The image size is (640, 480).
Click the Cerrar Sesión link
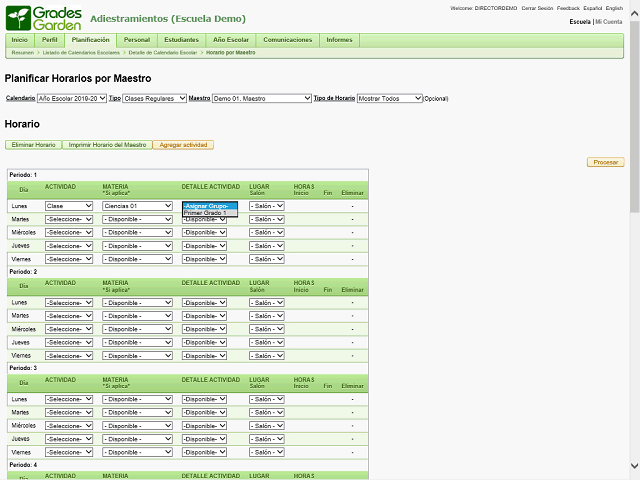(x=537, y=8)
